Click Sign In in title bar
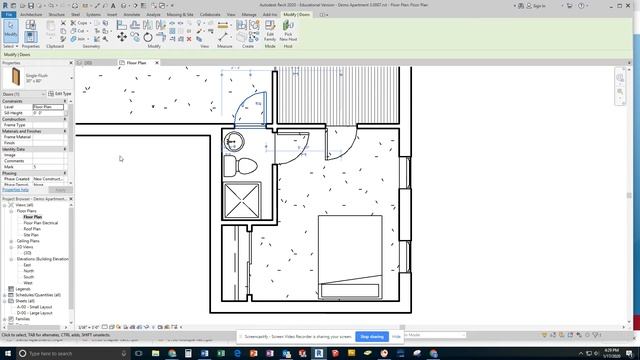This screenshot has width=640, height=360. [x=536, y=6]
